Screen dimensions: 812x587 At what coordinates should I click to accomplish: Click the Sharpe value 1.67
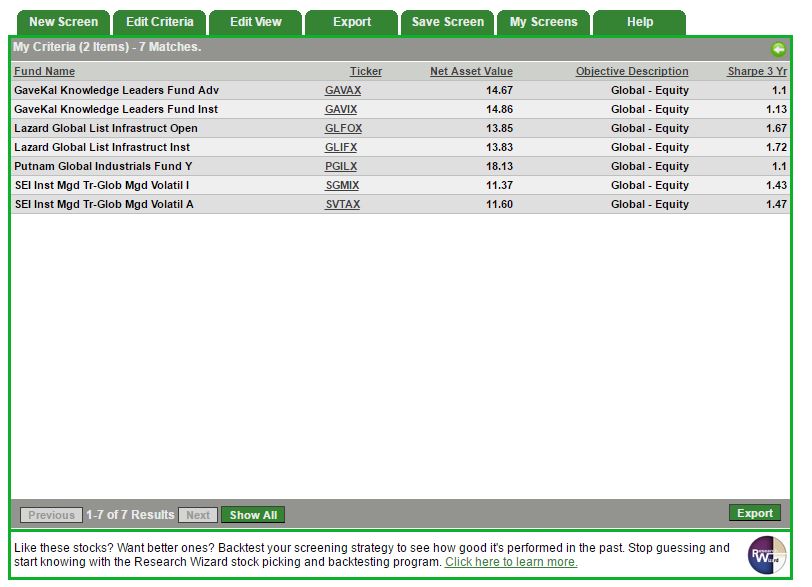pyautogui.click(x=776, y=128)
